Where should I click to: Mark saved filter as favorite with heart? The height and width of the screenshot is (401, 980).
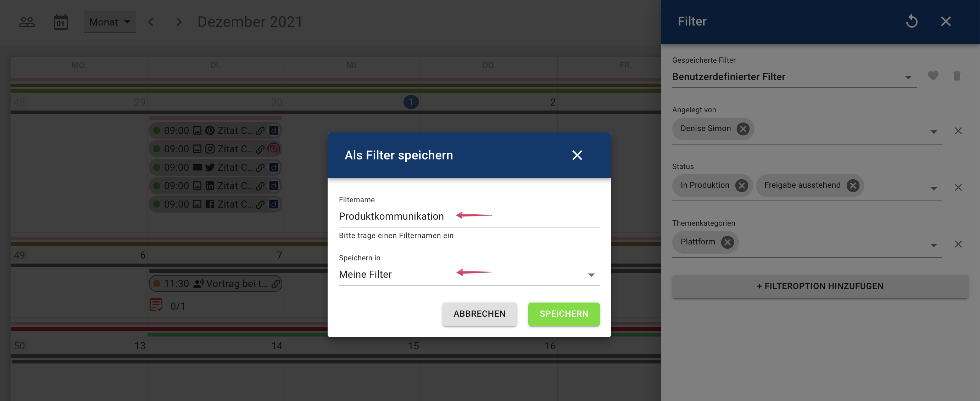[933, 76]
